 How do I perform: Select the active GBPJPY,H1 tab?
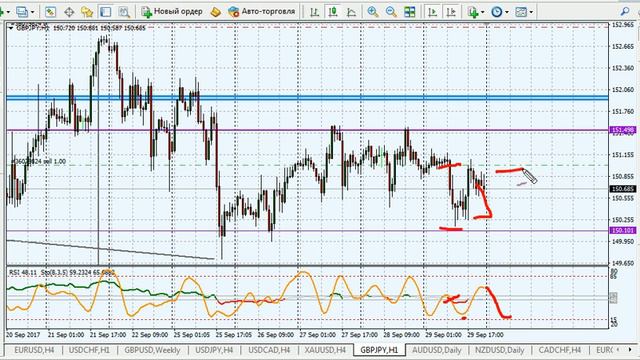click(x=379, y=350)
